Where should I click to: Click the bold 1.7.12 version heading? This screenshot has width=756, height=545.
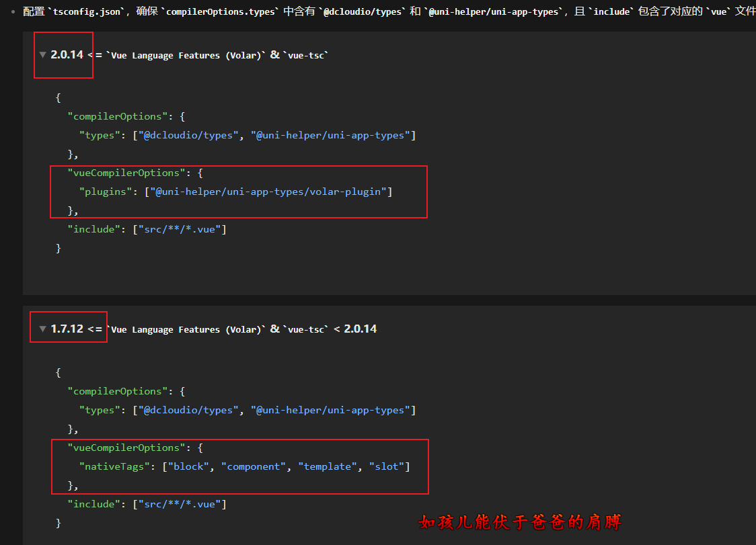67,329
